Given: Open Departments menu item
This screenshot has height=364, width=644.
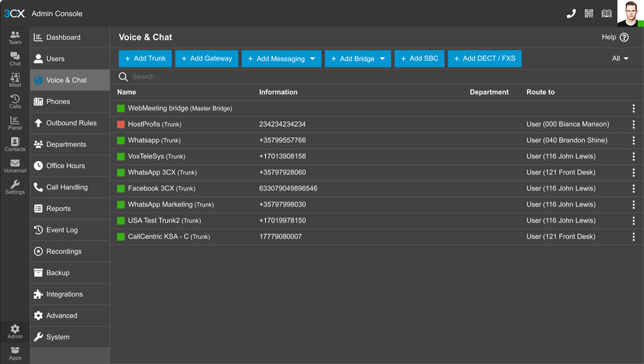Looking at the screenshot, I should point(70,145).
